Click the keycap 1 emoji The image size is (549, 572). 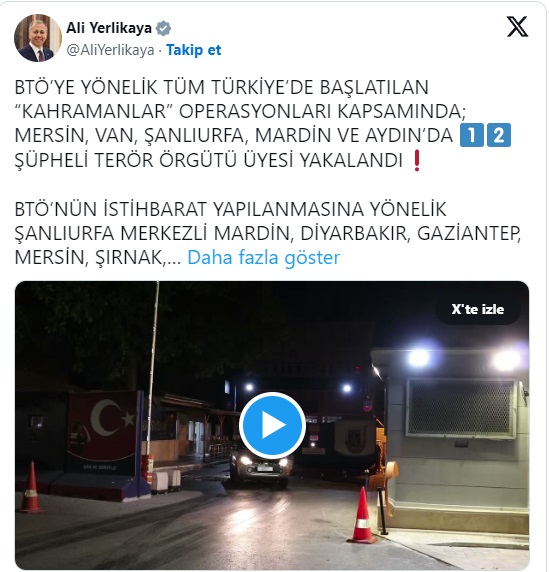coord(472,135)
